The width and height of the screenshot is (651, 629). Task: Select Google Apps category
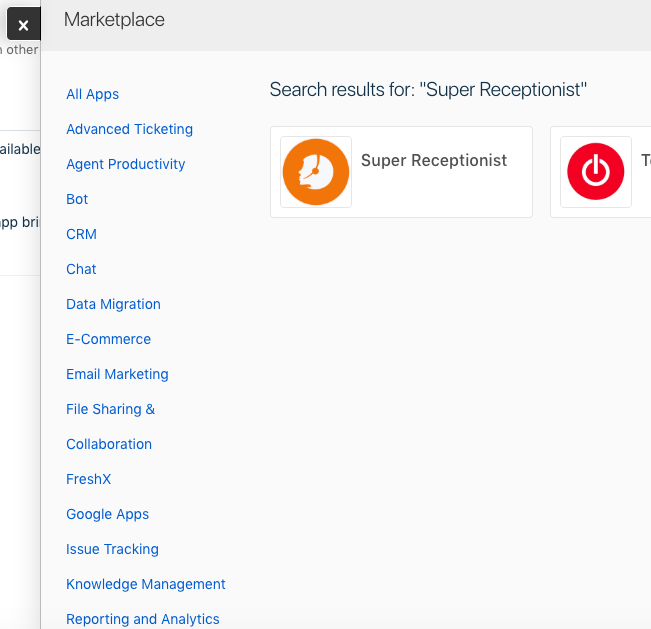(x=108, y=514)
